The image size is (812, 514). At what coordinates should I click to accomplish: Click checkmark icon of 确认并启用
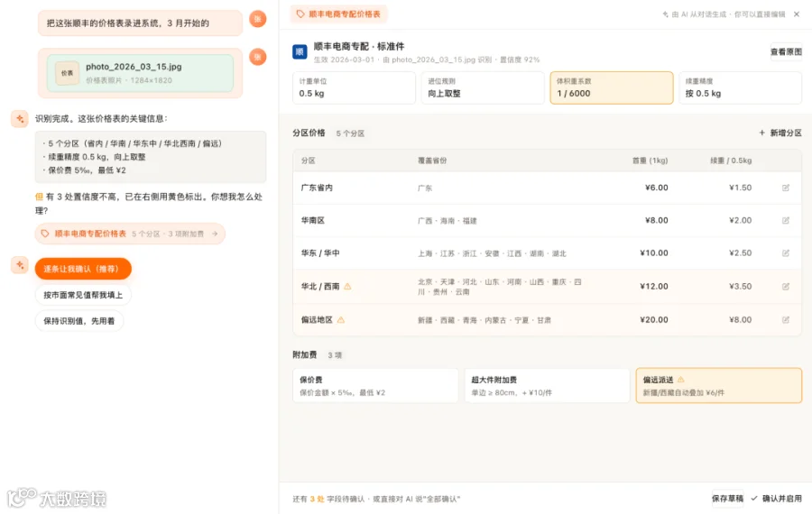click(754, 499)
